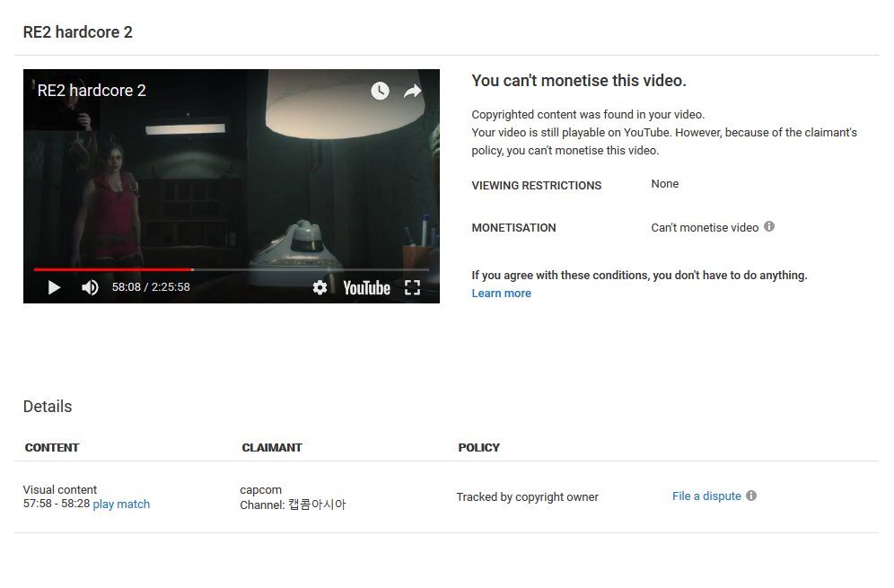Click the CLAIMANT column header

(x=272, y=448)
